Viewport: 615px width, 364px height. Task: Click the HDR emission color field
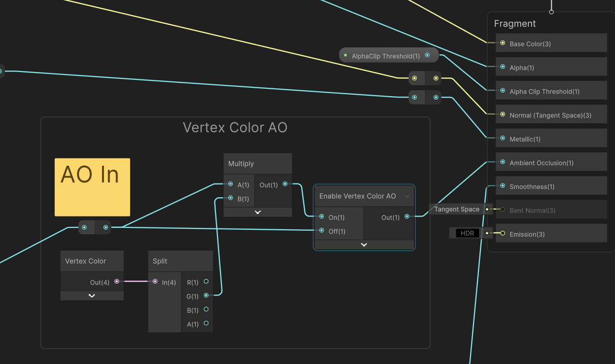(467, 233)
